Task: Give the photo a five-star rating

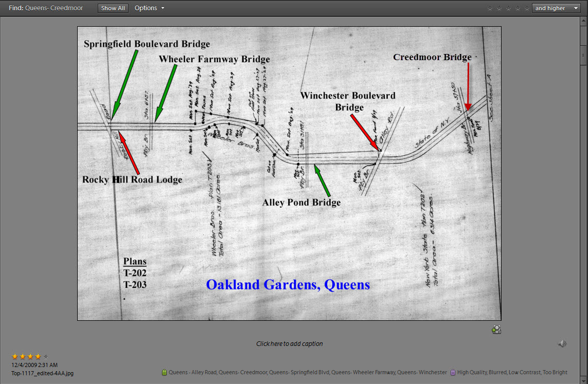Action: click(x=46, y=356)
